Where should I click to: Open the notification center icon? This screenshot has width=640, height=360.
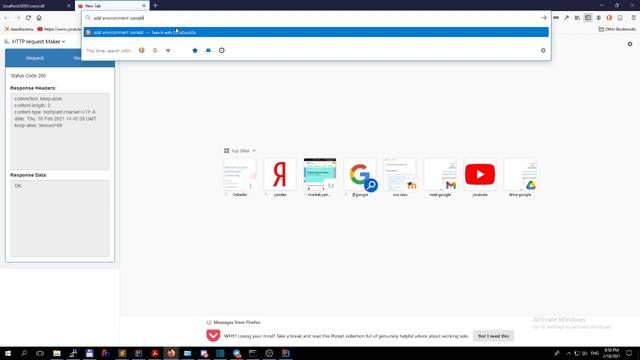629,353
